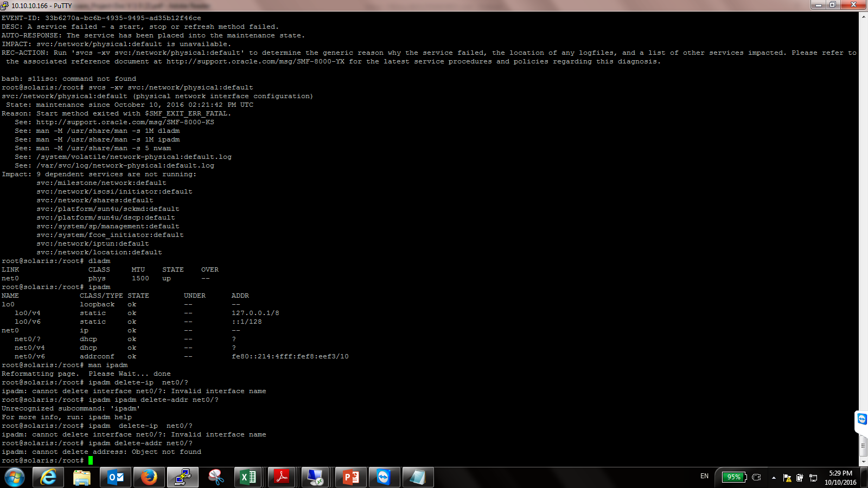The height and width of the screenshot is (488, 868).
Task: Click the 95% battery indicator
Action: pyautogui.click(x=734, y=477)
